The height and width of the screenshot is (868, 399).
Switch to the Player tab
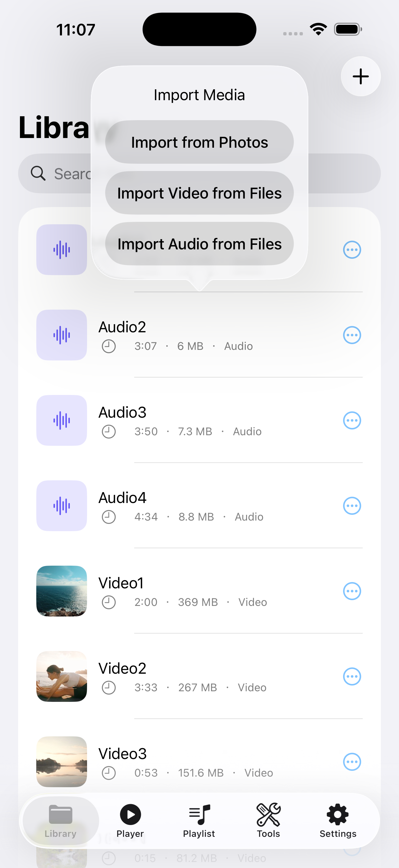[x=130, y=821]
